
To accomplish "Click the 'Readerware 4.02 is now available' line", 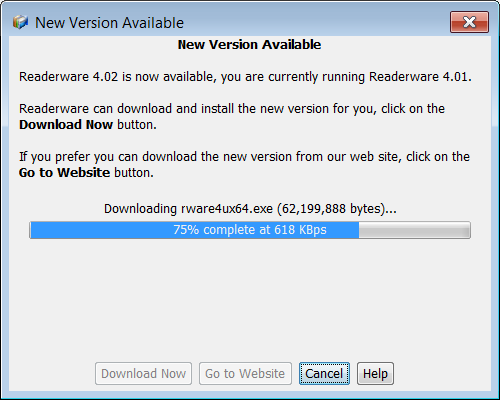I will point(245,77).
